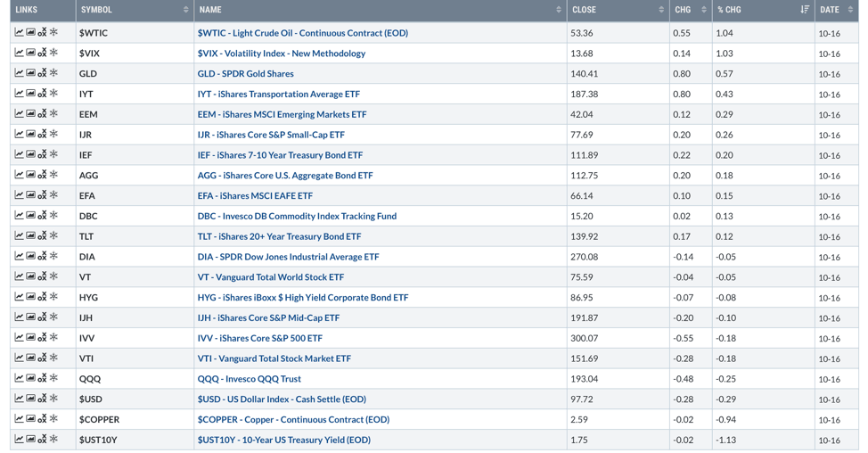Image resolution: width=868 pixels, height=453 pixels.
Task: Open line chart icon for IVV row
Action: pyautogui.click(x=19, y=337)
